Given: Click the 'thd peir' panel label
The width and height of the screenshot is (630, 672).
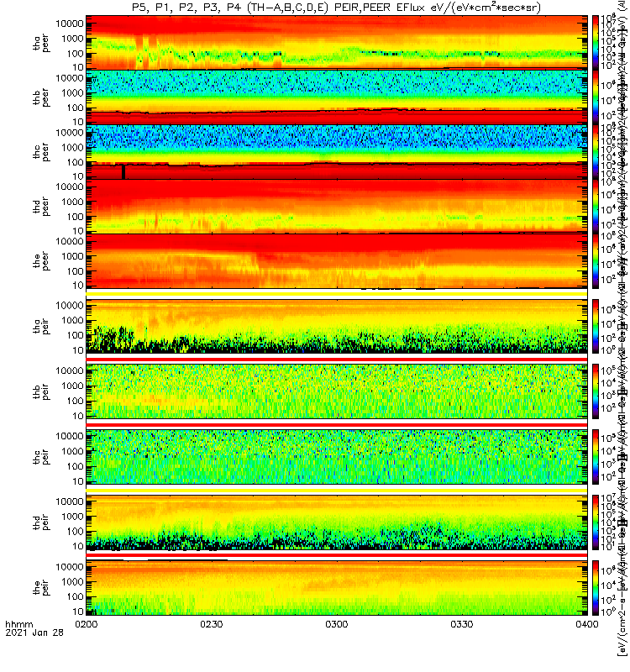Looking at the screenshot, I should pos(41,522).
